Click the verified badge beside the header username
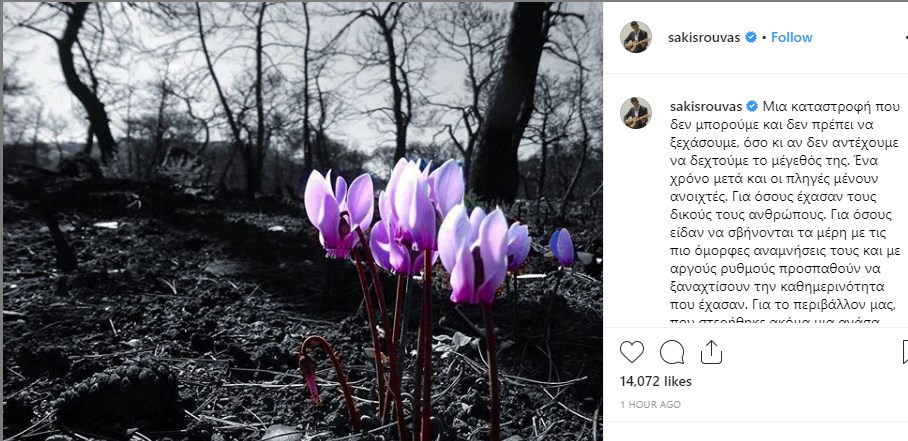The height and width of the screenshot is (441, 908). 751,37
